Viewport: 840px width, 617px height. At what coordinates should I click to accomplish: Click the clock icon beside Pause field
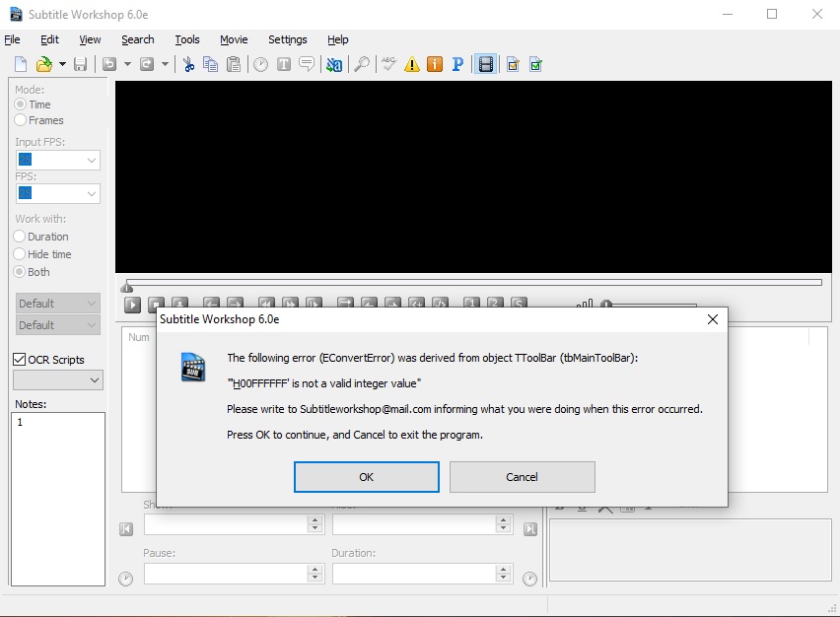click(125, 579)
